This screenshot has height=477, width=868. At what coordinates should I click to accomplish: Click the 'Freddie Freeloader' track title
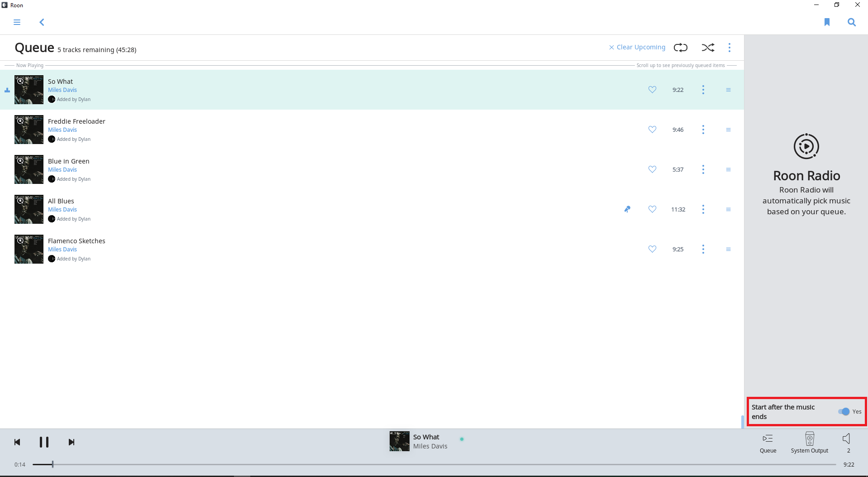(76, 121)
